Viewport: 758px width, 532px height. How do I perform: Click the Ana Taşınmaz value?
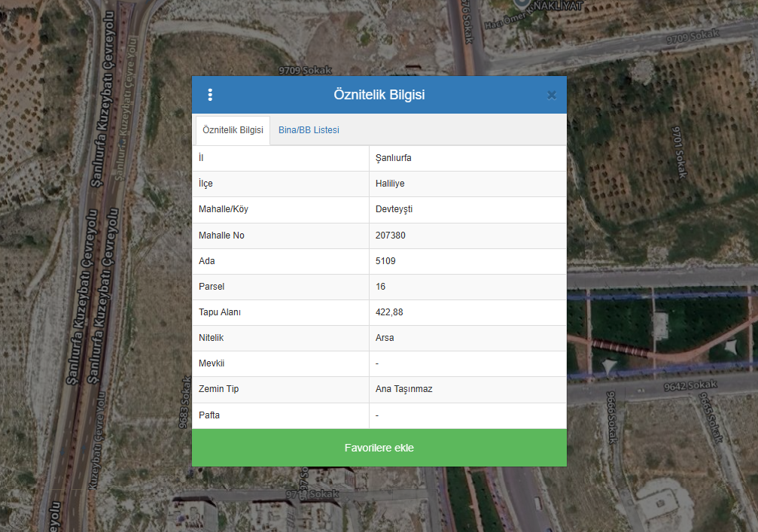tap(403, 389)
